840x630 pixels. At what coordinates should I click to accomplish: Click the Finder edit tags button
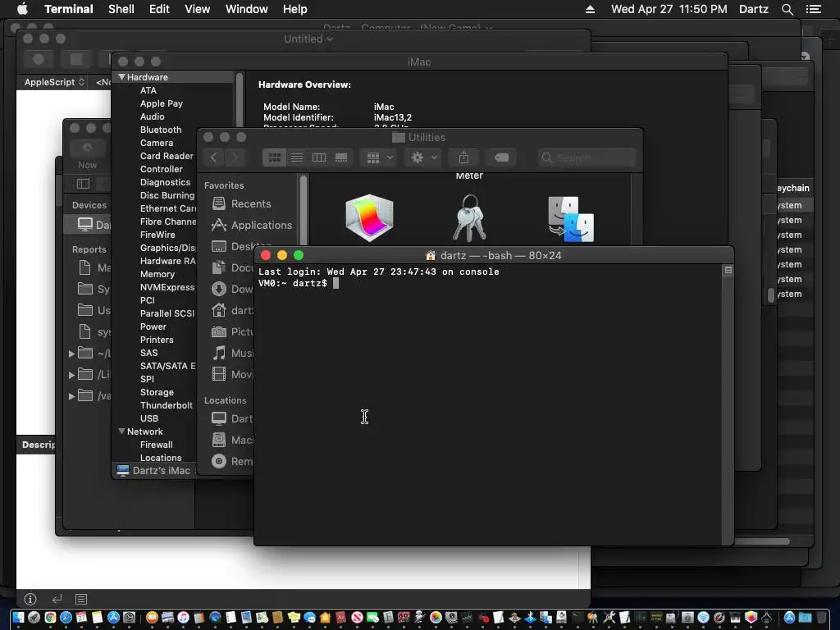pos(501,157)
